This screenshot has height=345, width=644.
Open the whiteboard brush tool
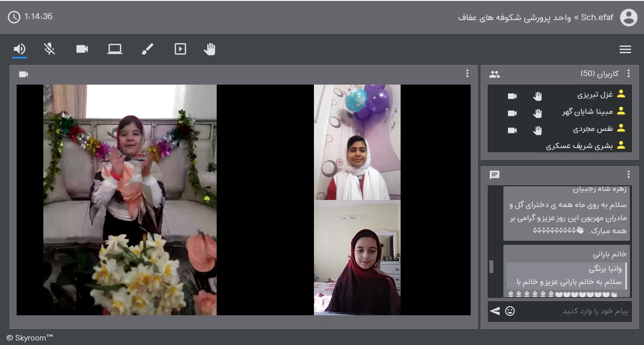(147, 49)
